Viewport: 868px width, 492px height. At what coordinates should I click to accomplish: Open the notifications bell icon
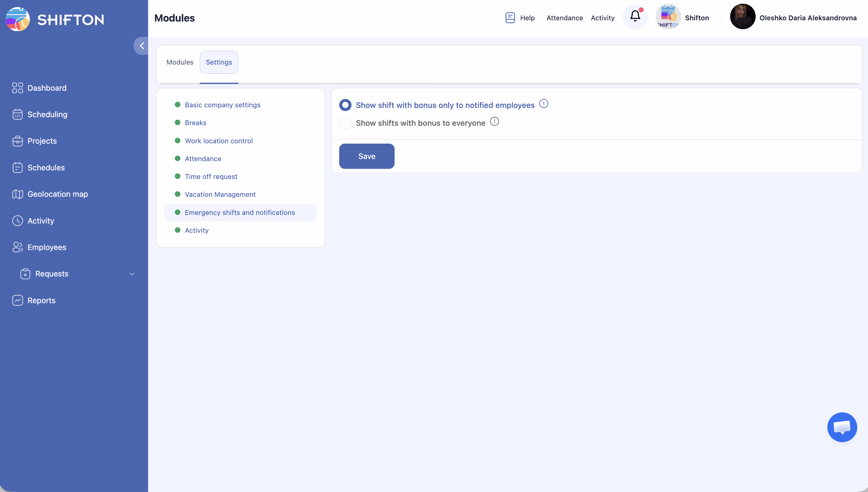pos(635,17)
